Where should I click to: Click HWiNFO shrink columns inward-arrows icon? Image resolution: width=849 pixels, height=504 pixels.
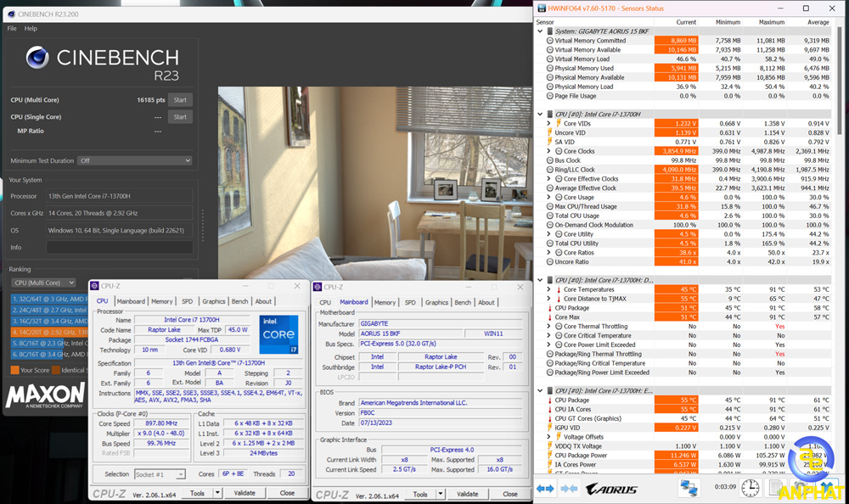click(x=569, y=488)
